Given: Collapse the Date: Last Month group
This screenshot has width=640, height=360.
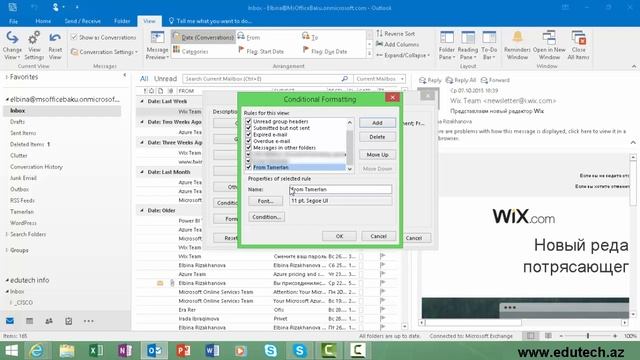Looking at the screenshot, I should coord(142,172).
